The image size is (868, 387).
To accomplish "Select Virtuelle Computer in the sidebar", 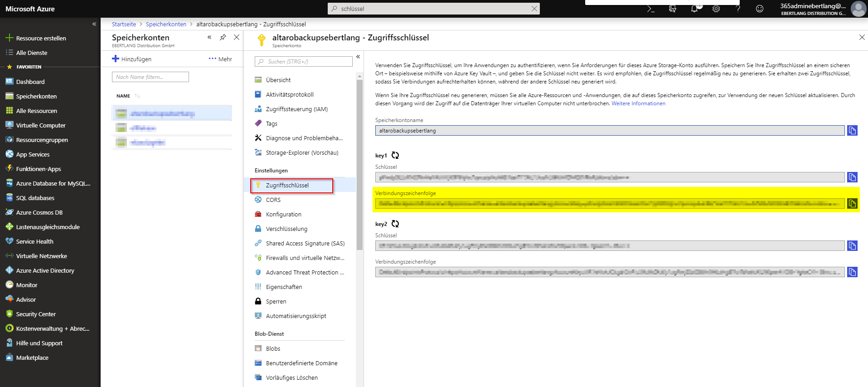I will pos(41,126).
